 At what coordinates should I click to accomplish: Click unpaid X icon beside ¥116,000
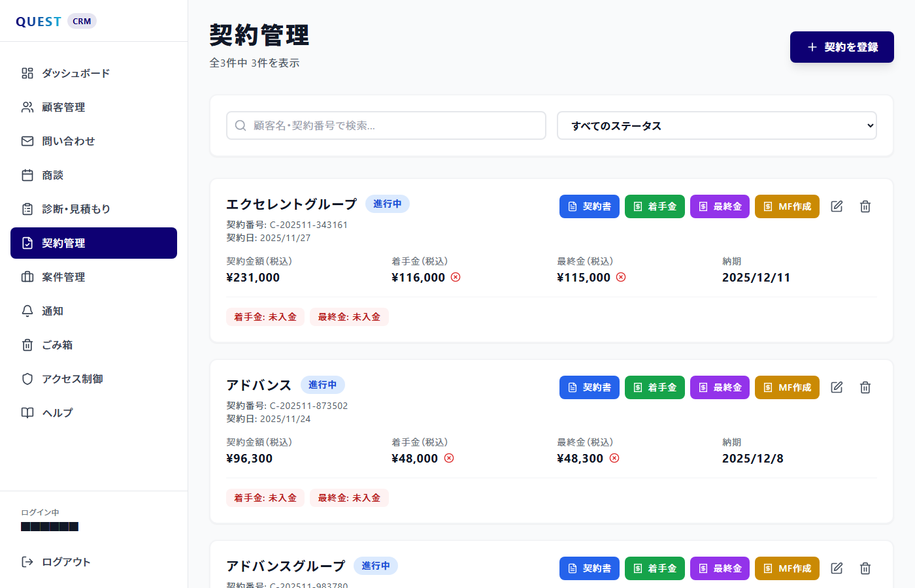(x=456, y=277)
